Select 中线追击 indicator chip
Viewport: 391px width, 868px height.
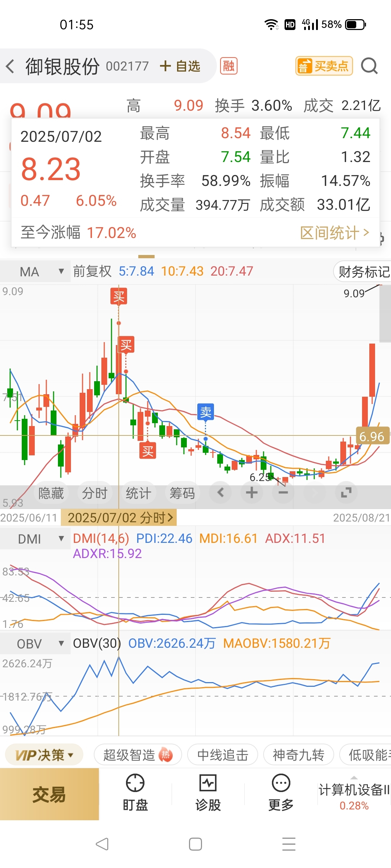[x=223, y=755]
